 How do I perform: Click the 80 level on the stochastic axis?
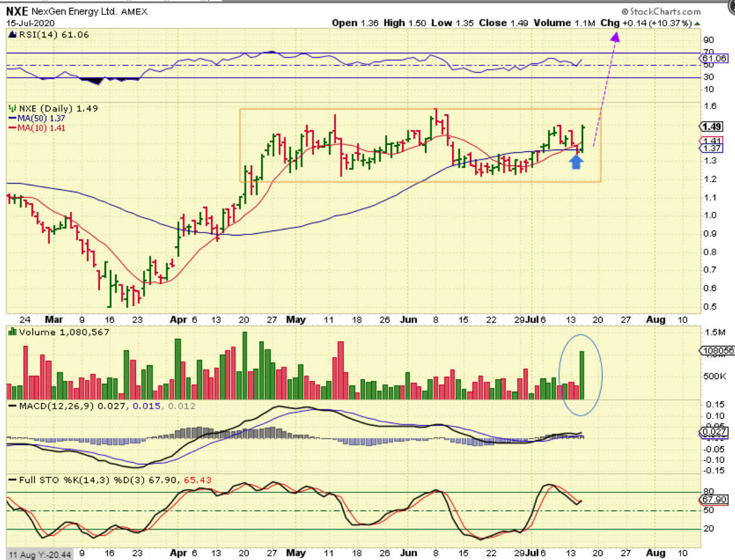(x=709, y=491)
